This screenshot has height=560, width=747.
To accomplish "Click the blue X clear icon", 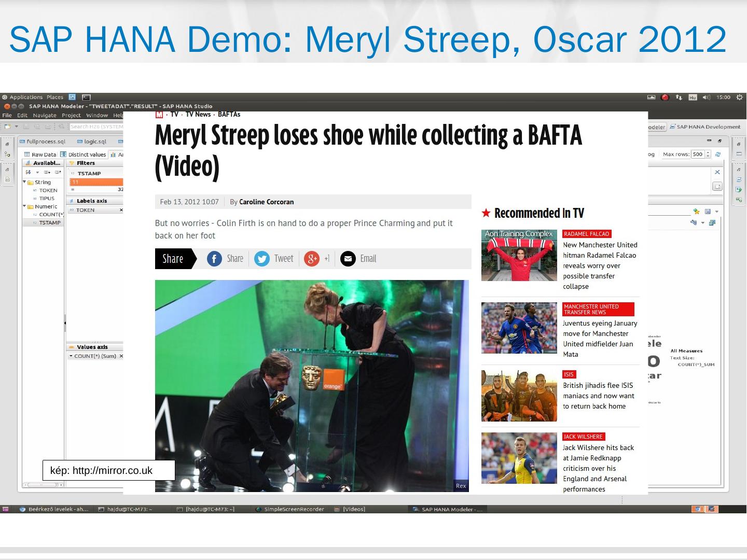I will (717, 172).
